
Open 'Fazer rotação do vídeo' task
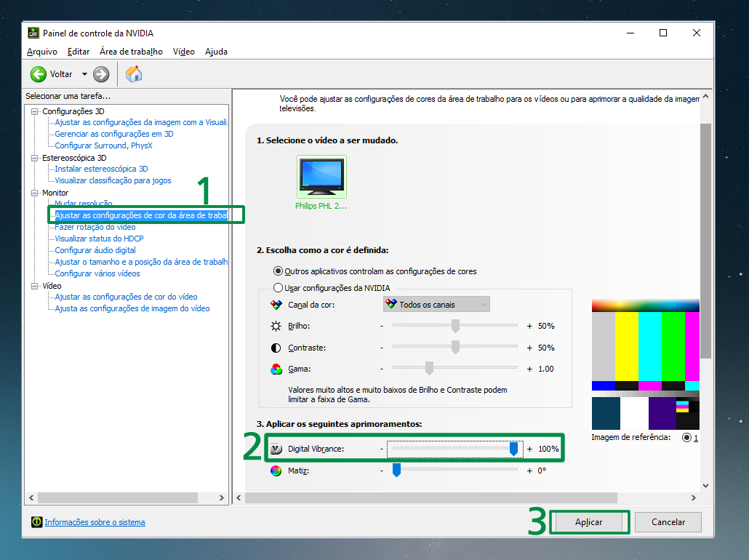(x=95, y=227)
